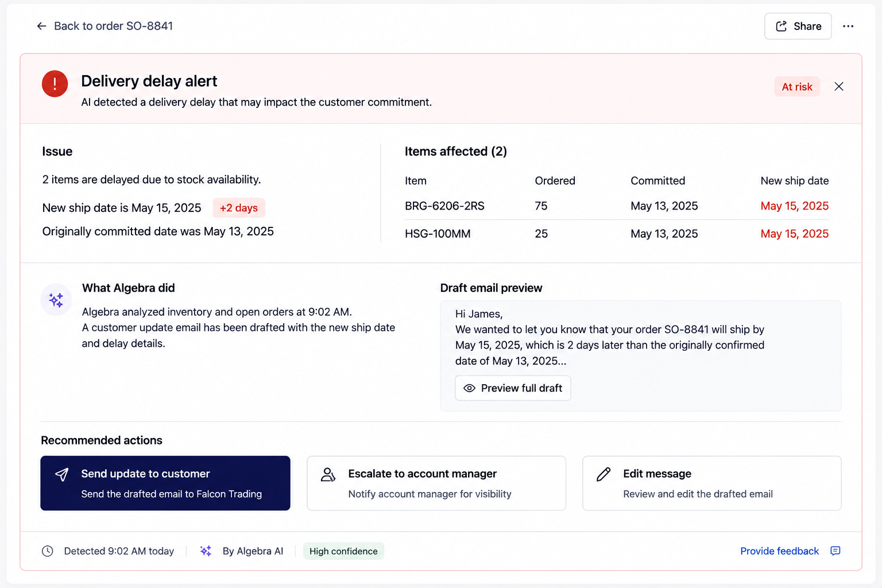Click the At risk status badge

point(797,87)
